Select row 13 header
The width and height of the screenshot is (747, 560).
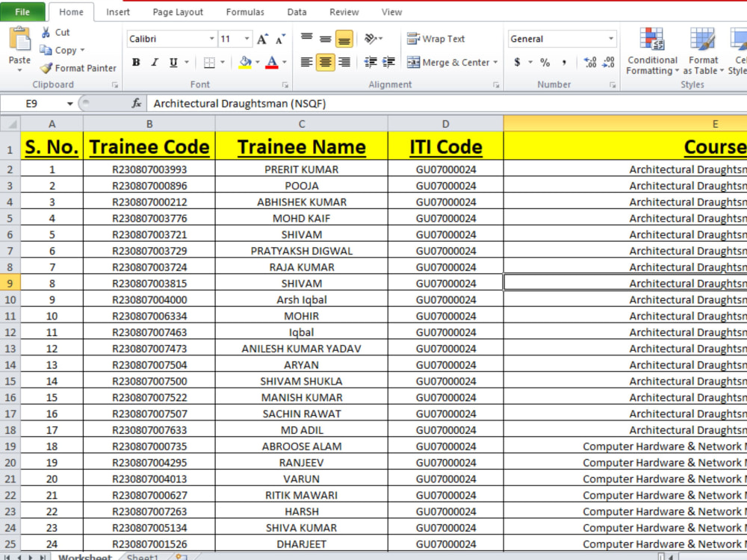(10, 349)
